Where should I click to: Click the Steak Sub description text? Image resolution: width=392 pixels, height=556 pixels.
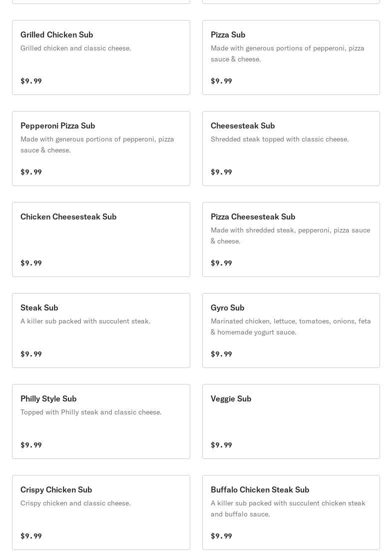(85, 321)
